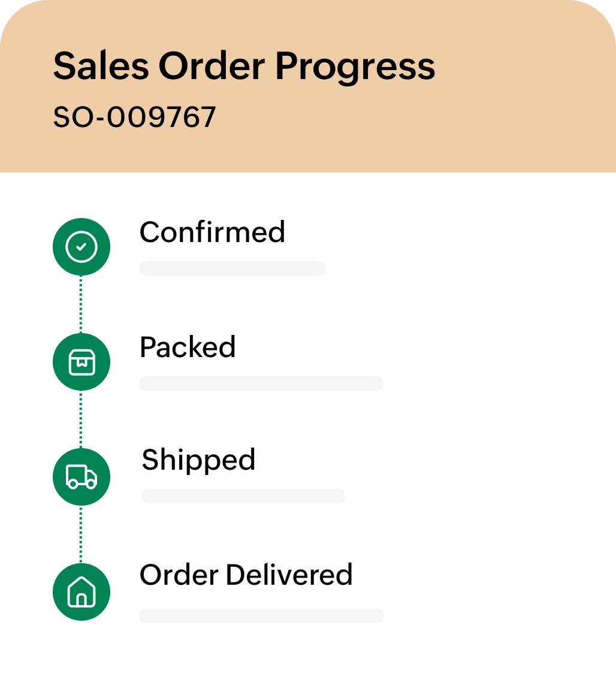Select the Shipped truck icon
The height and width of the screenshot is (683, 616).
[81, 477]
